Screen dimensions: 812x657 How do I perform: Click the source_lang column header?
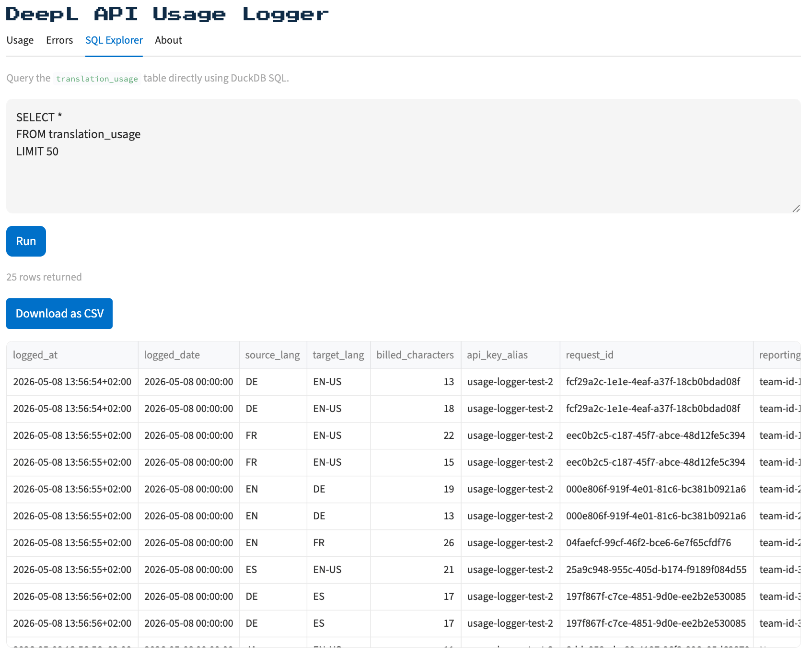(x=273, y=355)
